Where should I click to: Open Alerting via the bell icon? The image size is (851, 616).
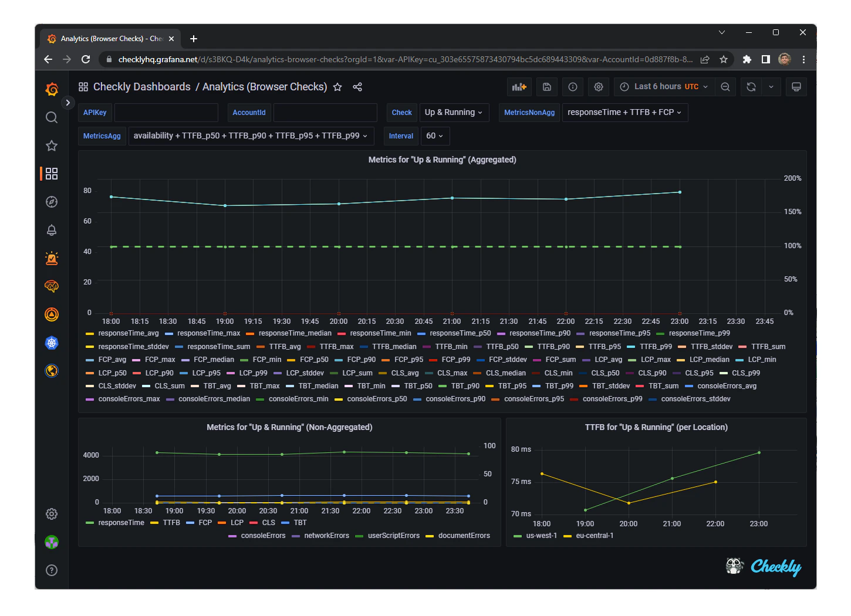(x=52, y=229)
